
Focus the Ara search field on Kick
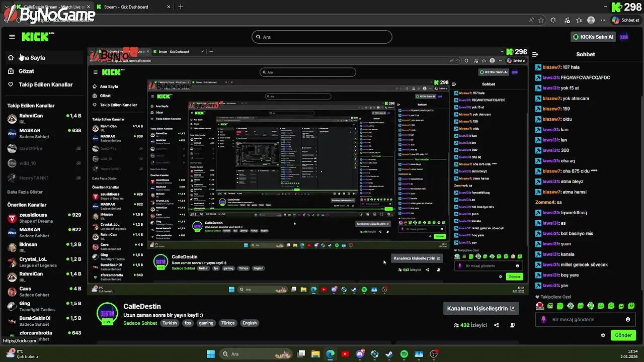[x=322, y=37]
